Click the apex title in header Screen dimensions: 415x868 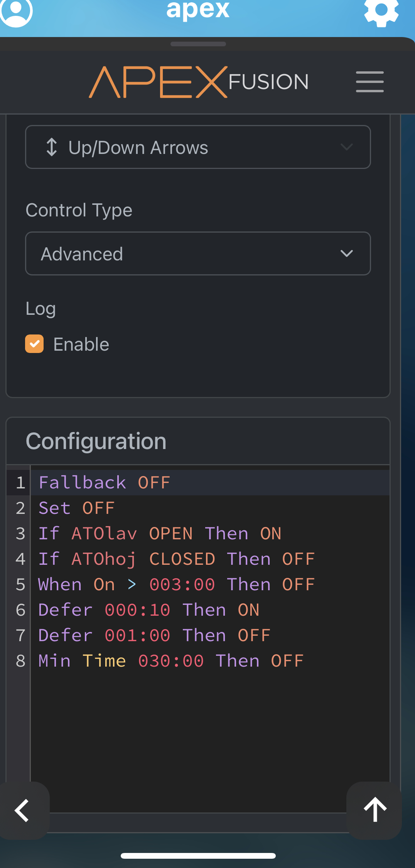pyautogui.click(x=198, y=10)
